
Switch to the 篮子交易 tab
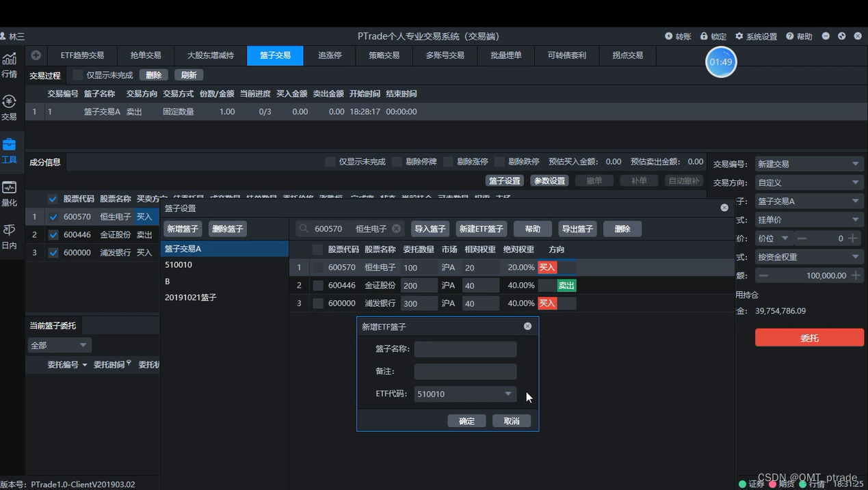[275, 55]
